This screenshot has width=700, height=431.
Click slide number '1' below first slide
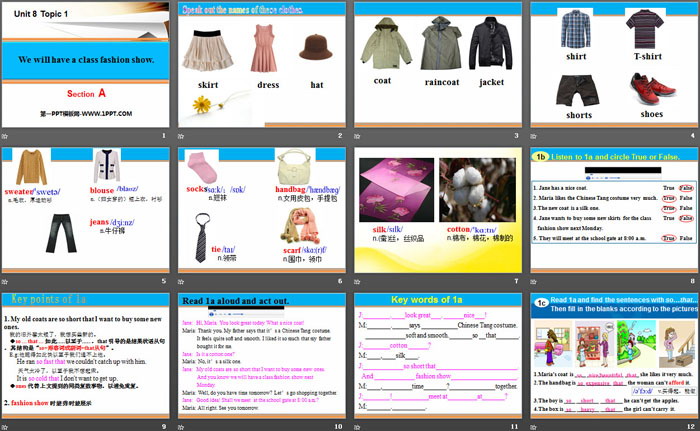[164, 135]
